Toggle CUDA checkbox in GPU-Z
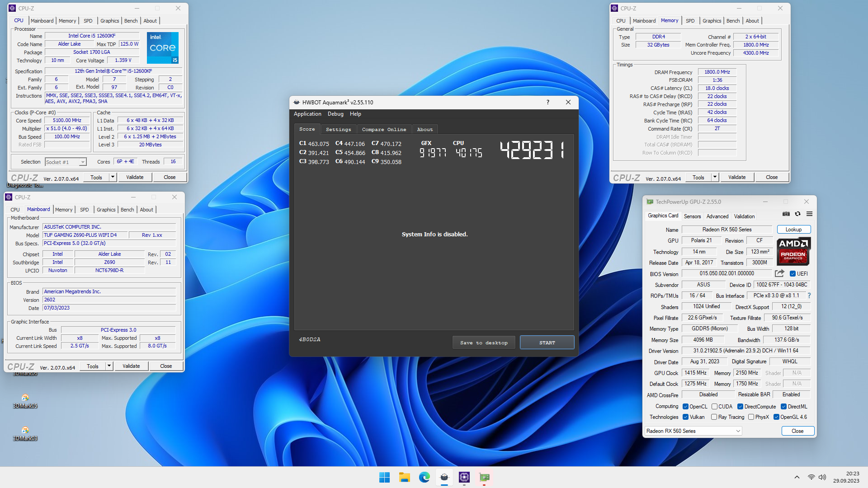 pos(714,407)
